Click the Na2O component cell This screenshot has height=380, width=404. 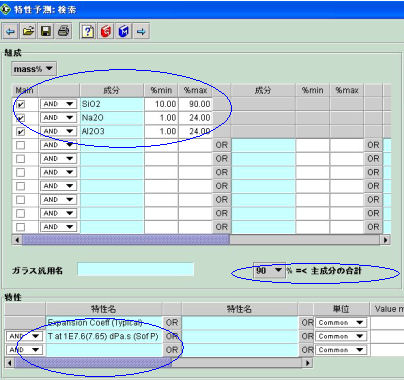point(112,118)
